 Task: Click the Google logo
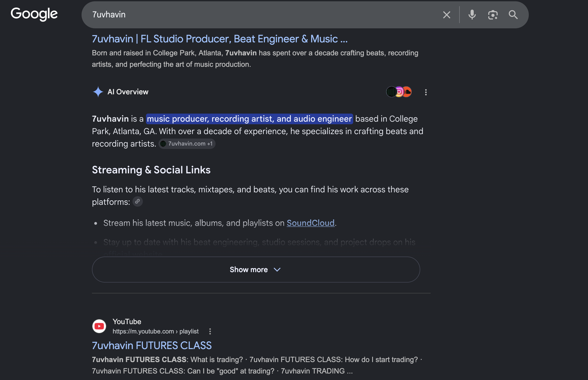coord(34,14)
